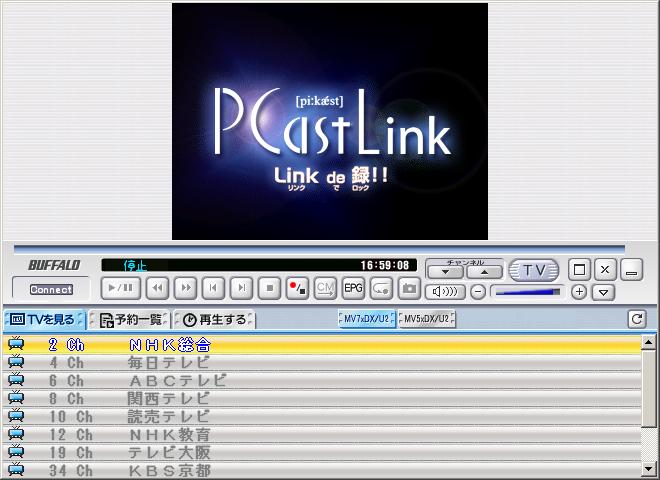Screen dimensions: 660x480
Task: Click the 停止 status display
Action: click(135, 265)
